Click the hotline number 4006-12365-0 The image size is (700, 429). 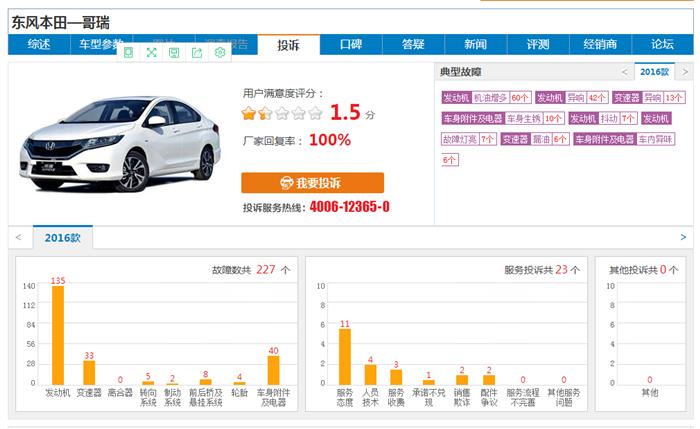point(350,207)
